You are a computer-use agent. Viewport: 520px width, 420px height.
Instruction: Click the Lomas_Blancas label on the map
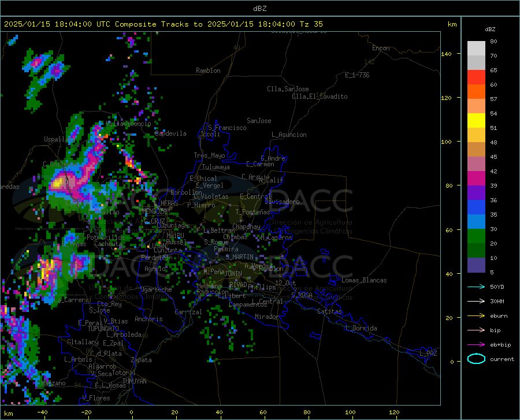pos(364,280)
